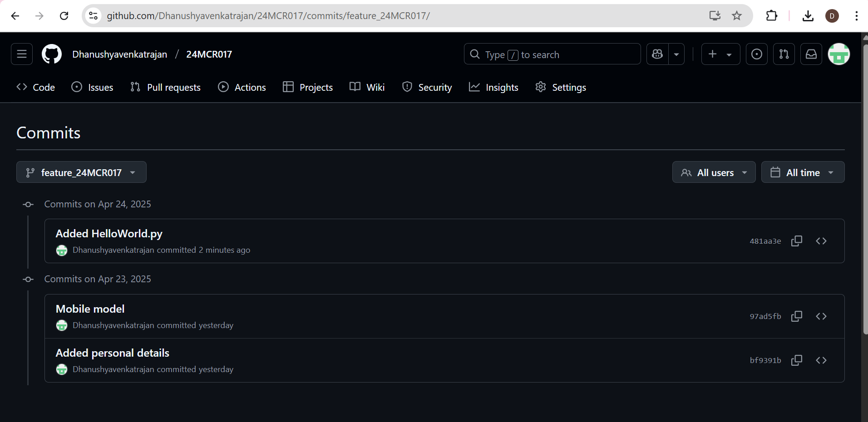868x422 pixels.
Task: Open commit hash 97ad5fb
Action: 765,316
